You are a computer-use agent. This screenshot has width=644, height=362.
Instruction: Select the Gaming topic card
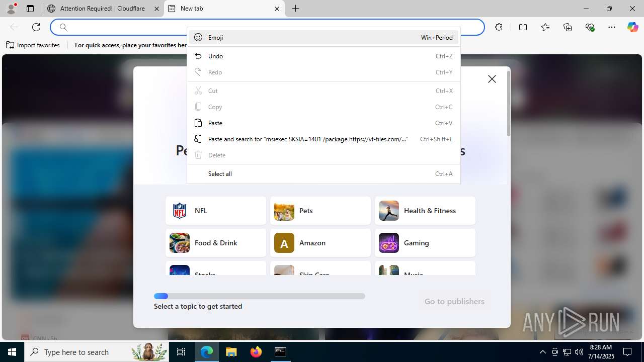[x=425, y=243]
